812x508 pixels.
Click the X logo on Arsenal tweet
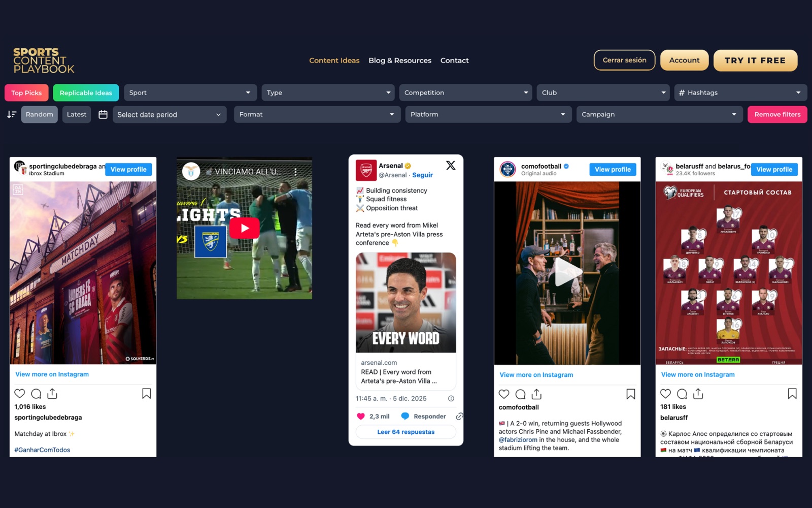click(x=451, y=165)
